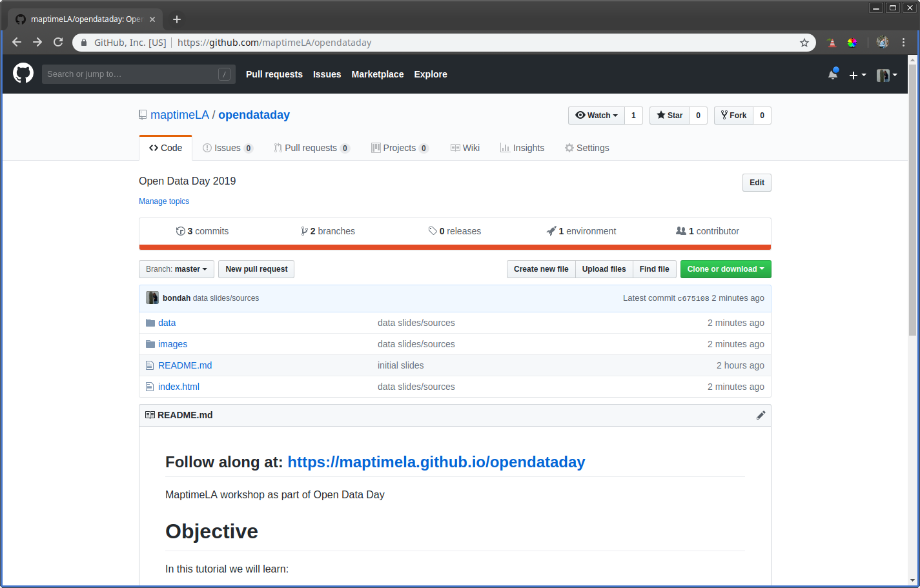Open the repository Pull requests tab
The image size is (920, 588).
(312, 148)
